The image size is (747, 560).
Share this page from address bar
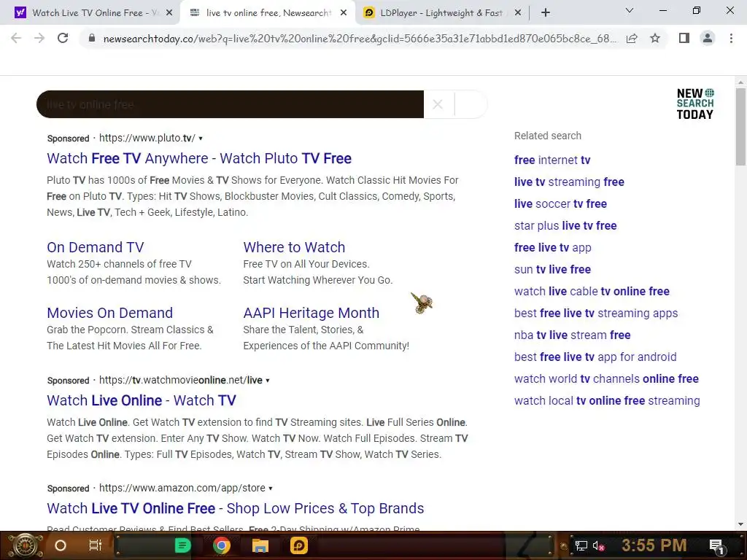[x=632, y=39]
